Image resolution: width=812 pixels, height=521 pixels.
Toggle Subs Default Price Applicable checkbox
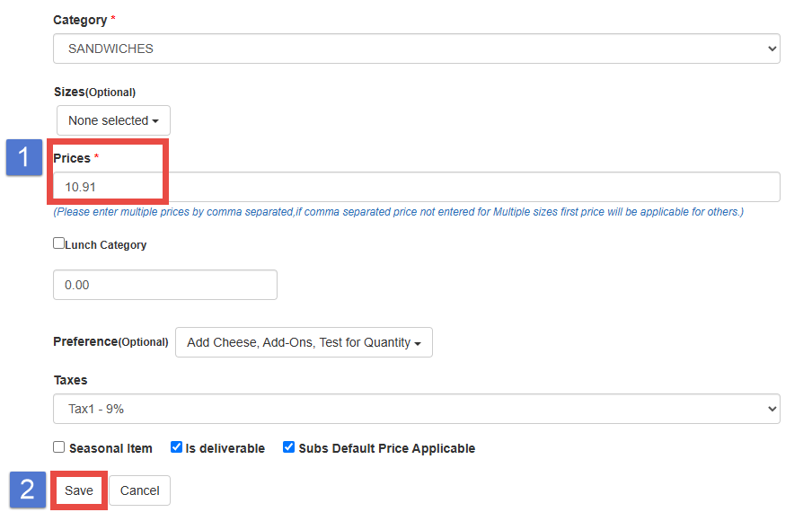coord(289,447)
